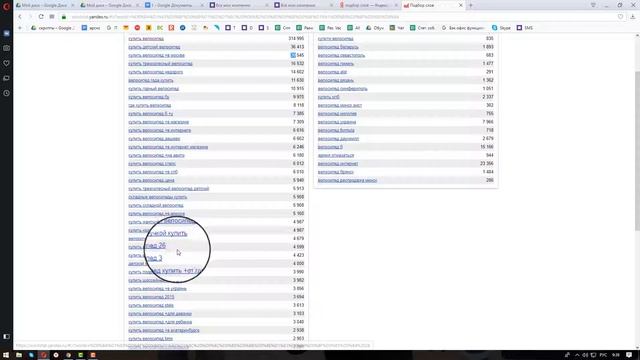Open right column link in 2 679 row
Viewport: 640px width, 360px height.
[x=338, y=139]
